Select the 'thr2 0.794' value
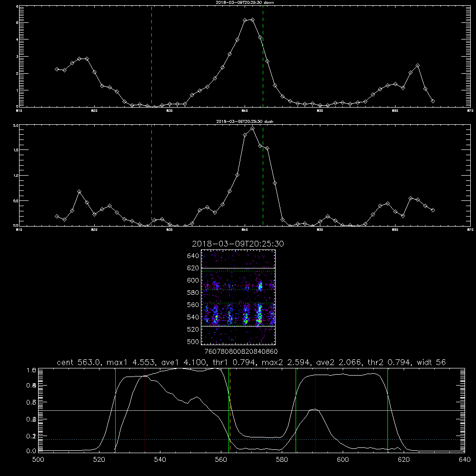This screenshot has width=476, height=476. (x=389, y=362)
